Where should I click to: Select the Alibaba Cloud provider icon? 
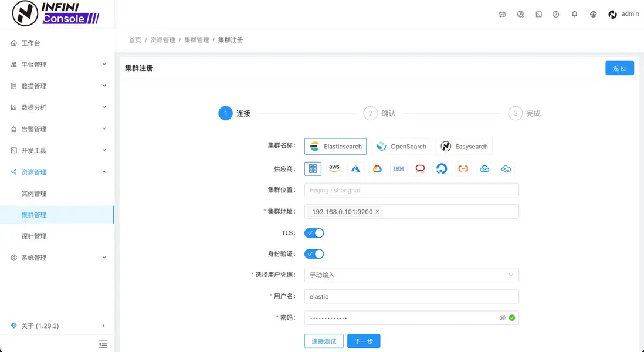point(463,169)
